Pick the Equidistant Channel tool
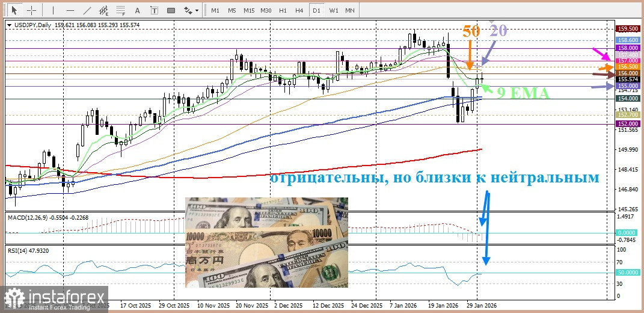Viewport: 644px width, 313px height. click(x=104, y=10)
